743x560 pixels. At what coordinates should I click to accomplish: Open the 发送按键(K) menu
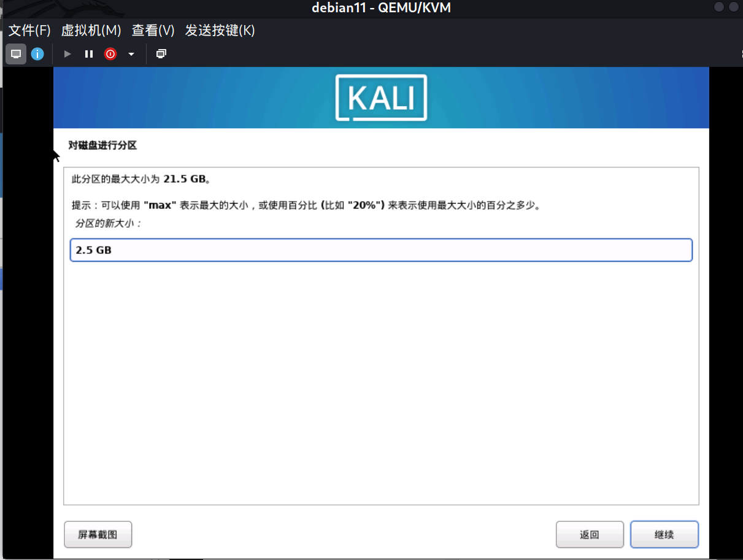pyautogui.click(x=220, y=31)
